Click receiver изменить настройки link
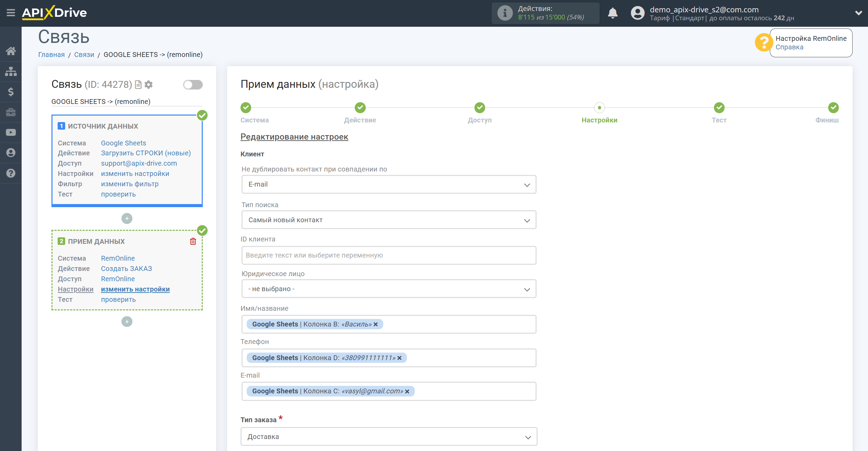Screen dimensions: 868x451 click(135, 289)
